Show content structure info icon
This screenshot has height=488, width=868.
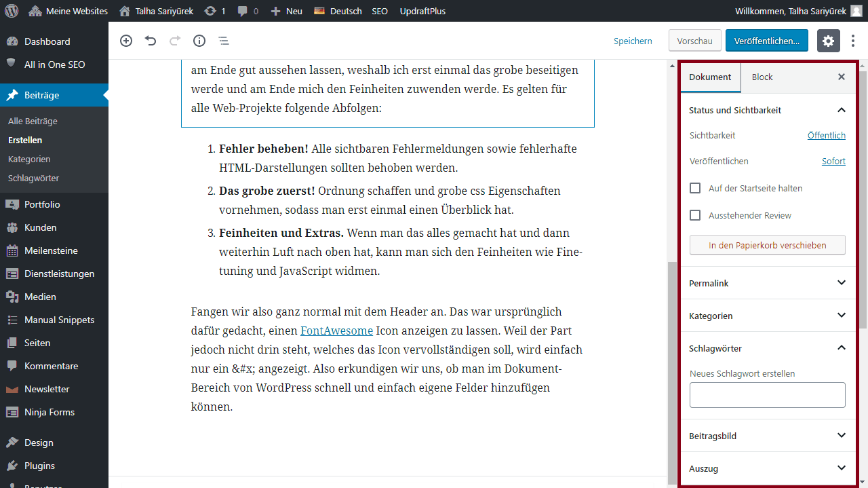199,41
